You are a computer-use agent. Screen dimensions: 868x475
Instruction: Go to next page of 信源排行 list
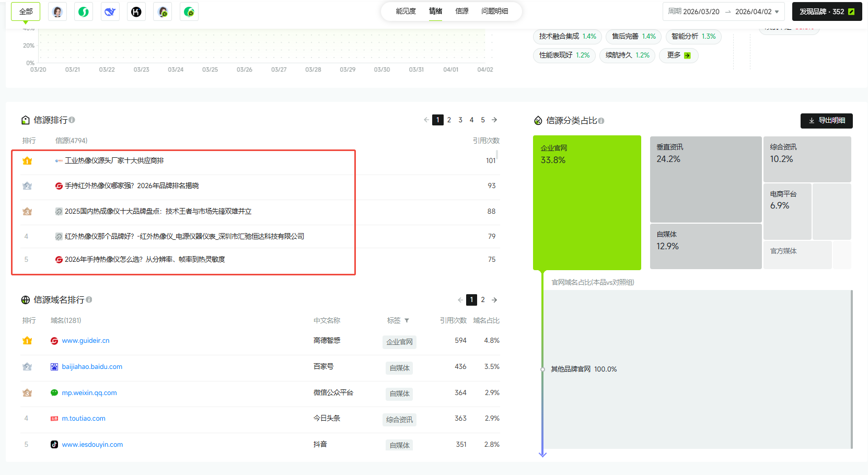point(494,120)
